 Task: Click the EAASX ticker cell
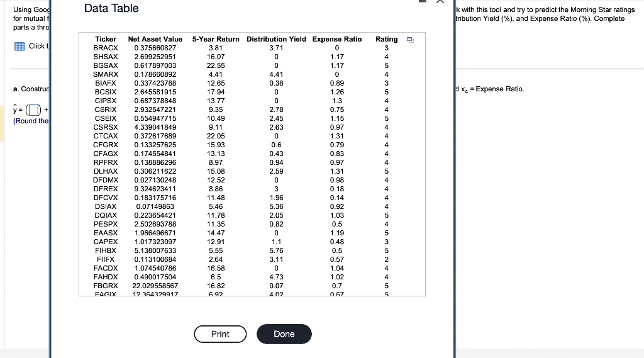106,233
